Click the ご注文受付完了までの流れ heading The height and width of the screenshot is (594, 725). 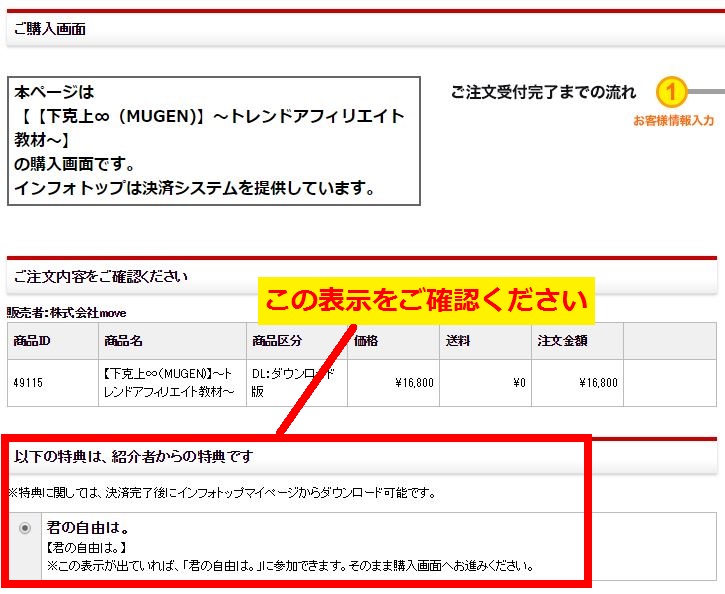click(x=543, y=92)
